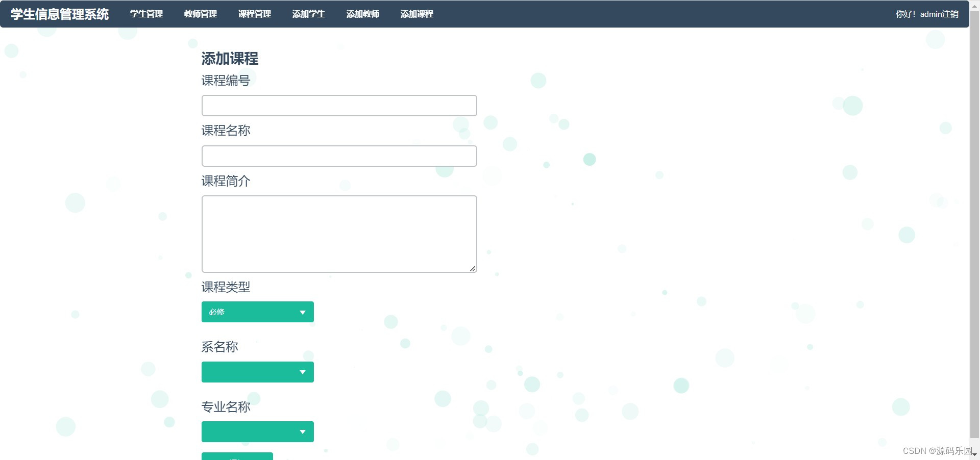This screenshot has height=460, width=980.
Task: Click the arrow on the 系名称 selector
Action: tap(302, 372)
